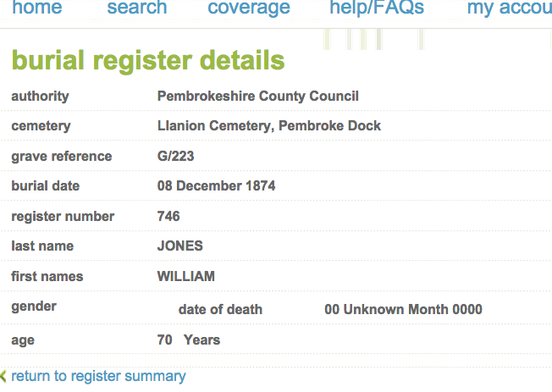Open the coverage menu item

click(x=249, y=8)
